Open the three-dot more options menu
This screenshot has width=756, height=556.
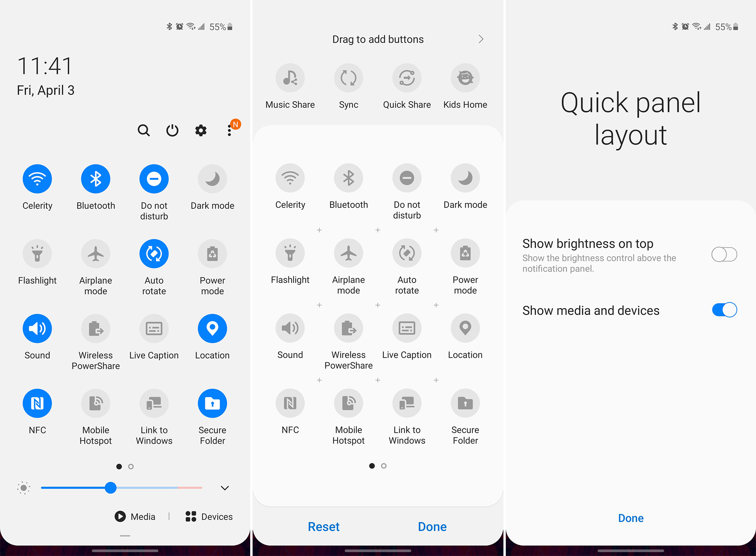point(229,130)
